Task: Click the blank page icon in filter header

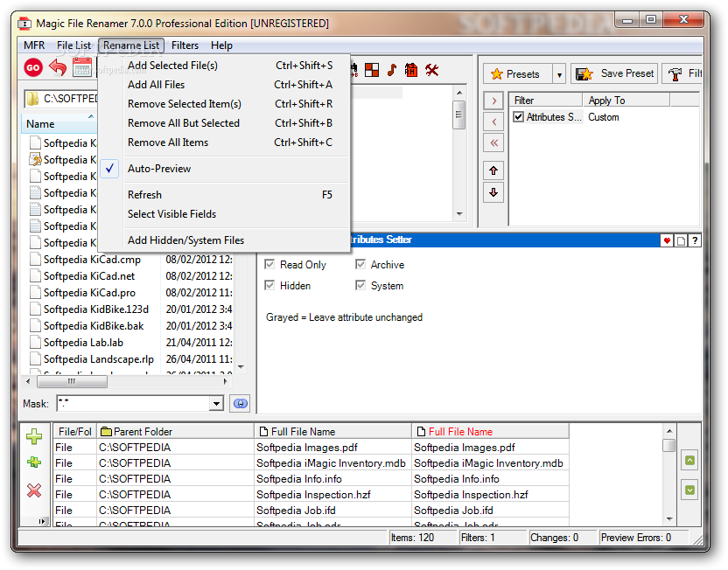Action: pos(681,240)
